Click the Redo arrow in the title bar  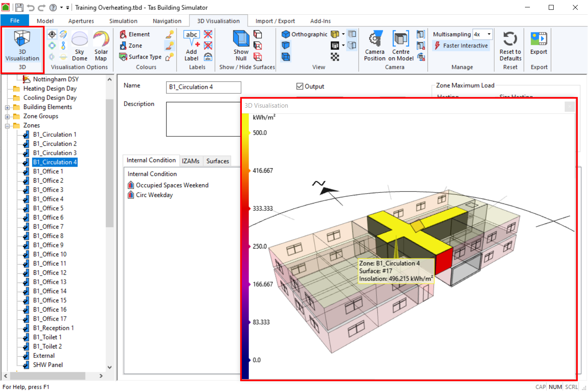(x=42, y=7)
